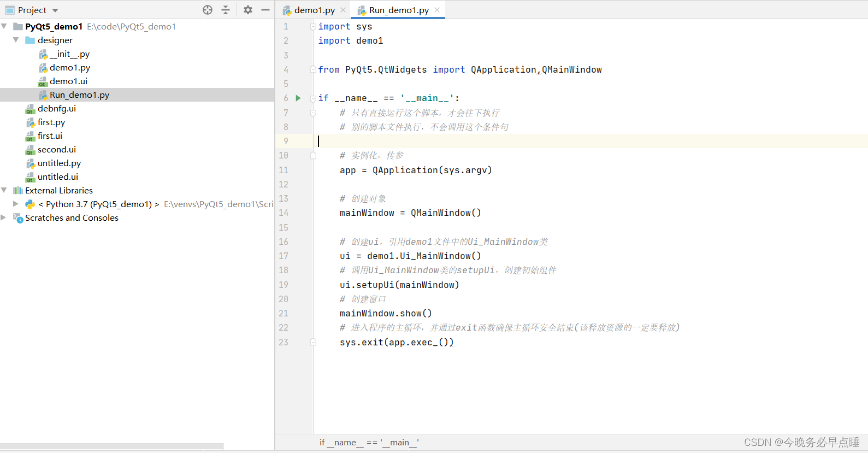868x453 pixels.
Task: Select PyQt5_demo1 root project name
Action: [54, 26]
